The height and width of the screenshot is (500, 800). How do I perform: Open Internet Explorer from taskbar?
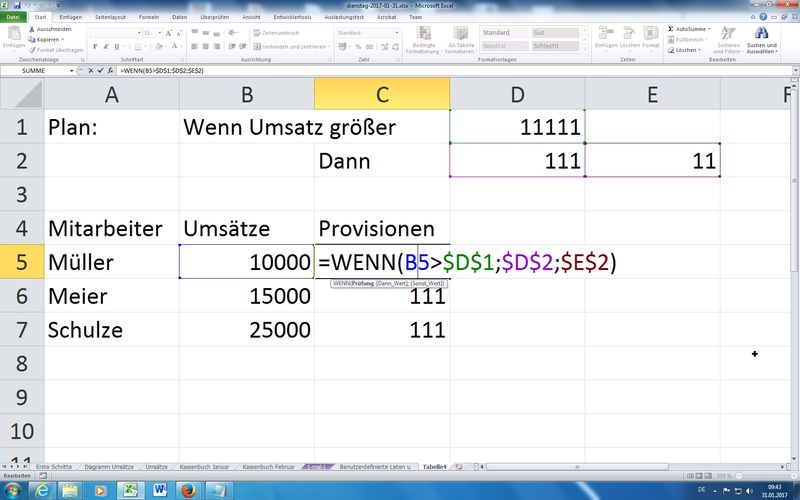pos(42,491)
